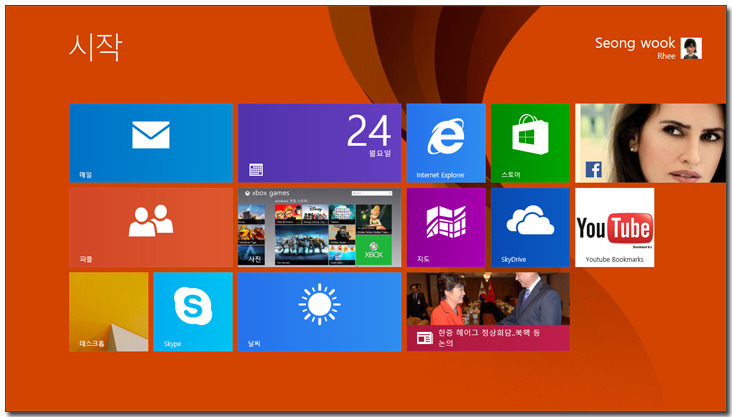
Task: Launch Skype from its blue tile
Action: coord(192,311)
